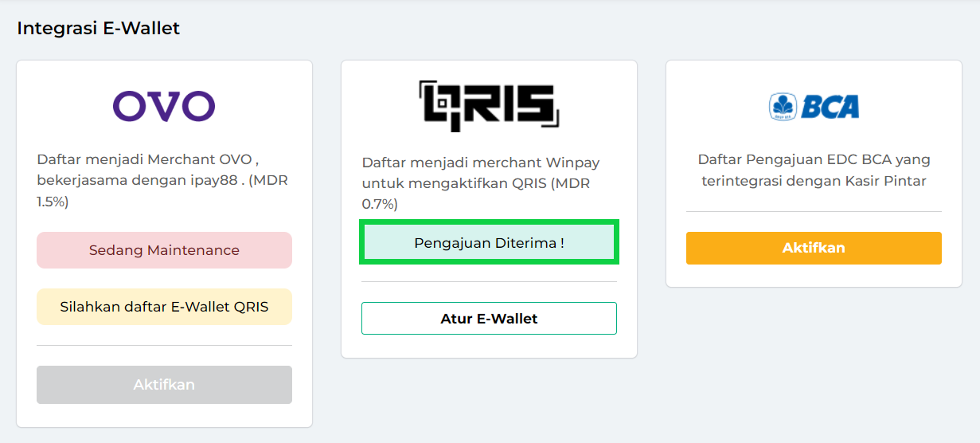Open Atur E-Wallet settings for QRIS
This screenshot has width=980, height=443.
489,318
